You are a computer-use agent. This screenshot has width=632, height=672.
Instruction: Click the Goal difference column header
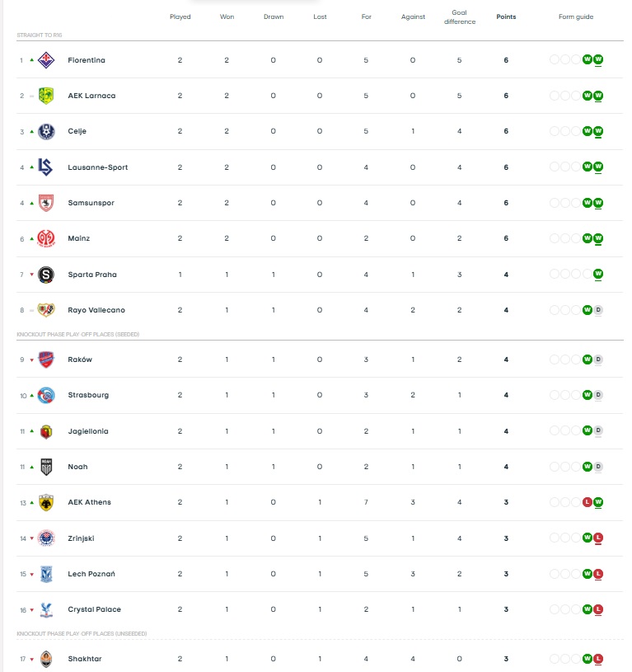[x=459, y=16]
